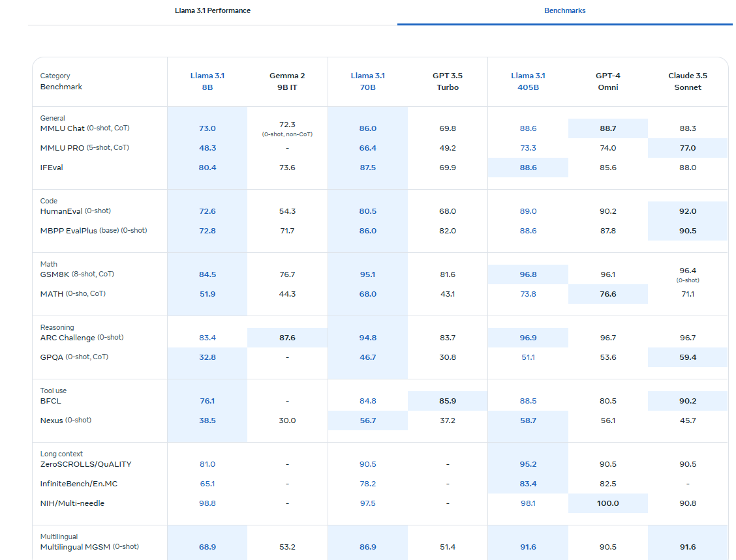Click the 45.7 Claude Nexus score

click(688, 420)
